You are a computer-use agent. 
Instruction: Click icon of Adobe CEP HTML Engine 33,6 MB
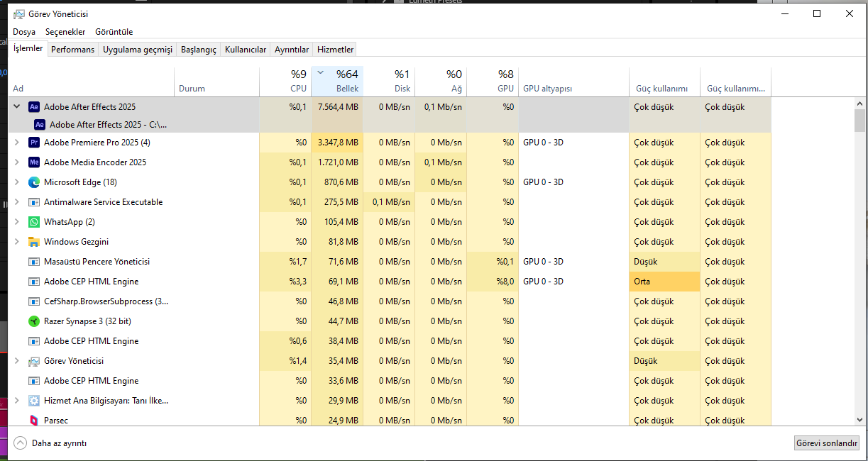[33, 381]
